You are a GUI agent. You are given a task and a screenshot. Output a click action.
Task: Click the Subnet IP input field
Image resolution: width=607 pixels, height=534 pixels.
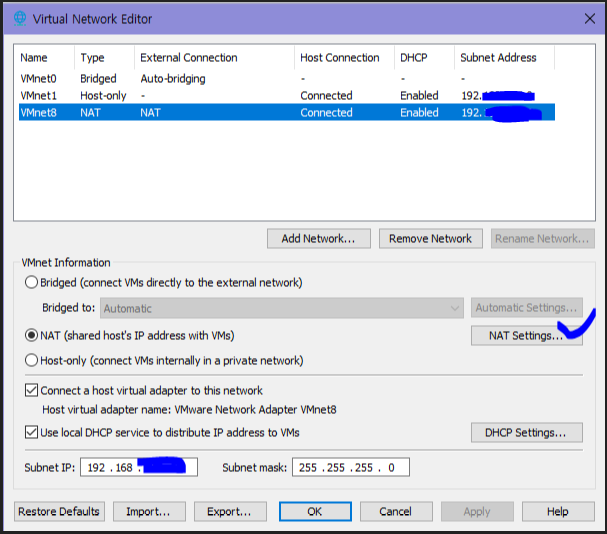pyautogui.click(x=139, y=467)
